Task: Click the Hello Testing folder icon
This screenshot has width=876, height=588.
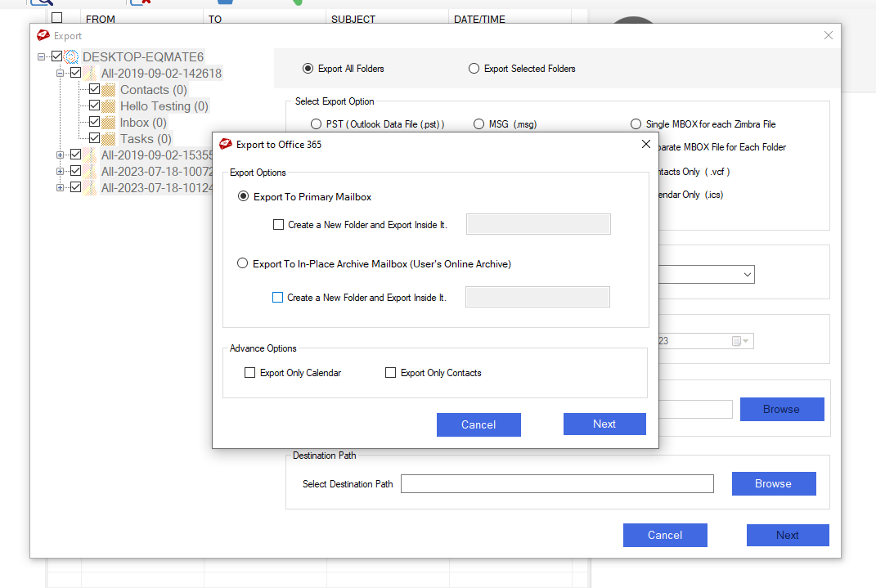Action: (x=109, y=106)
